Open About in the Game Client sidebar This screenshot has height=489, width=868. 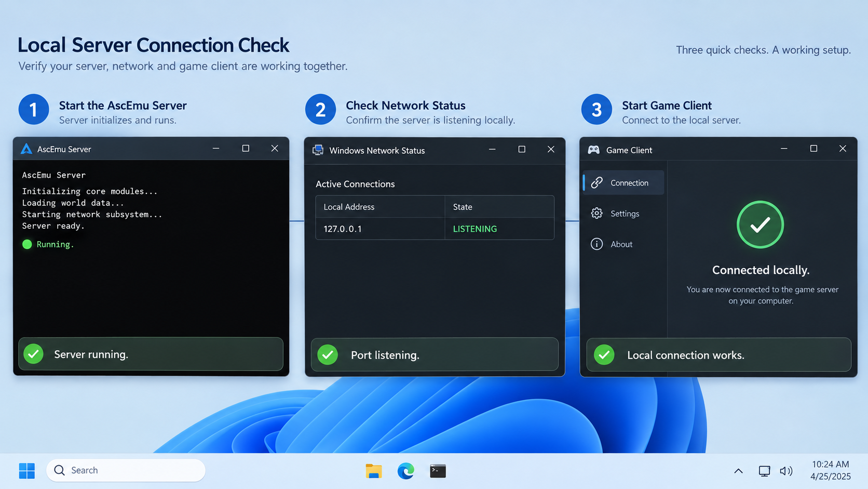pos(623,244)
